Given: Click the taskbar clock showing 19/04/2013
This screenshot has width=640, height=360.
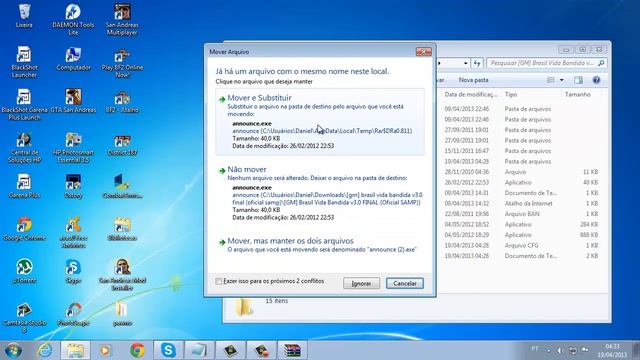Looking at the screenshot, I should click(x=613, y=351).
